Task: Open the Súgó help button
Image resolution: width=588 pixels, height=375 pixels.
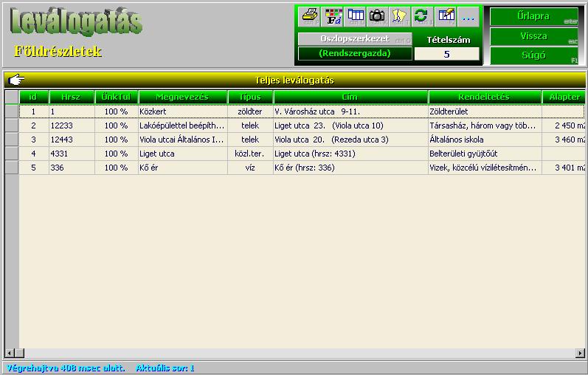Action: click(533, 55)
